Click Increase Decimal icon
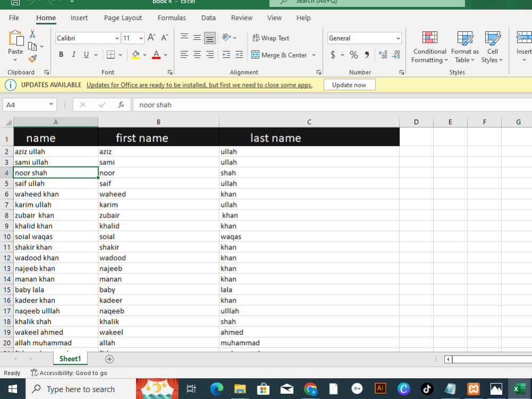 coord(383,55)
